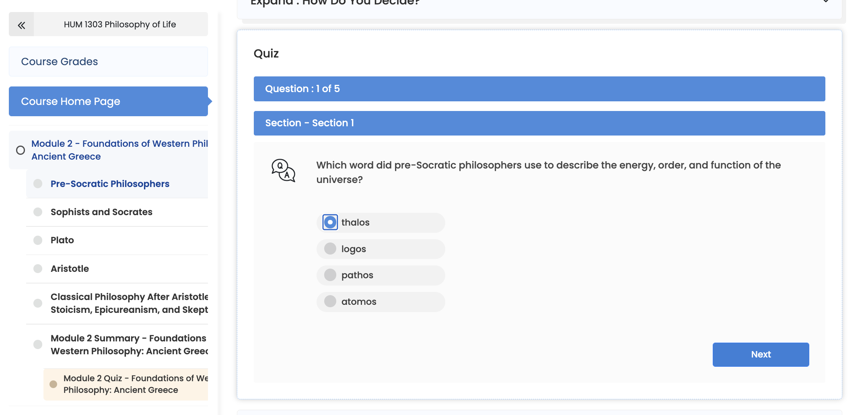Click Aristotle progress status dot
This screenshot has width=868, height=415.
pyautogui.click(x=38, y=269)
